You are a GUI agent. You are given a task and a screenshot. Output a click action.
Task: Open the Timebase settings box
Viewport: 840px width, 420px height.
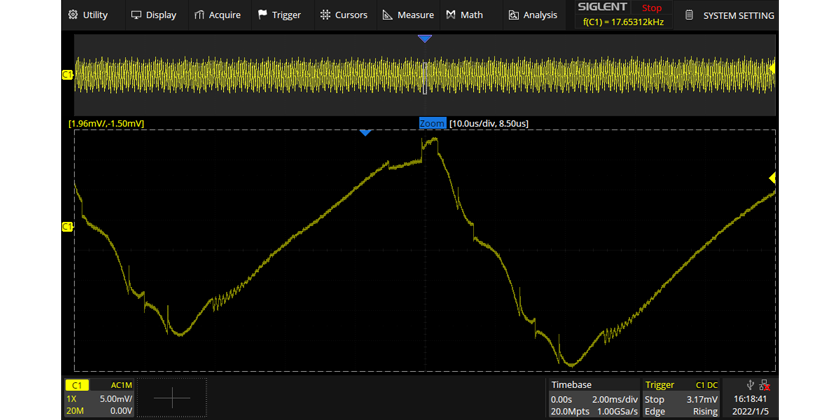592,397
